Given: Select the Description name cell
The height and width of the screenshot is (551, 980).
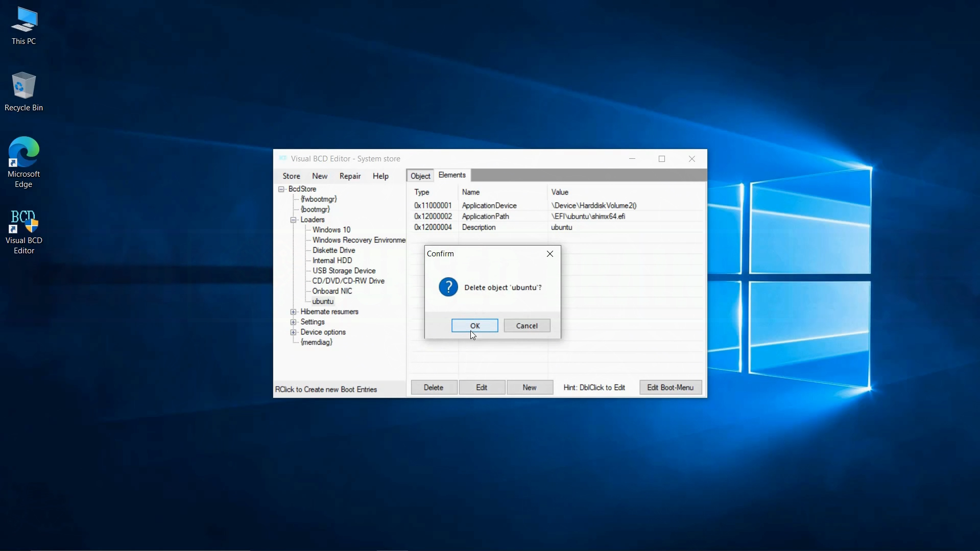Looking at the screenshot, I should click(479, 227).
